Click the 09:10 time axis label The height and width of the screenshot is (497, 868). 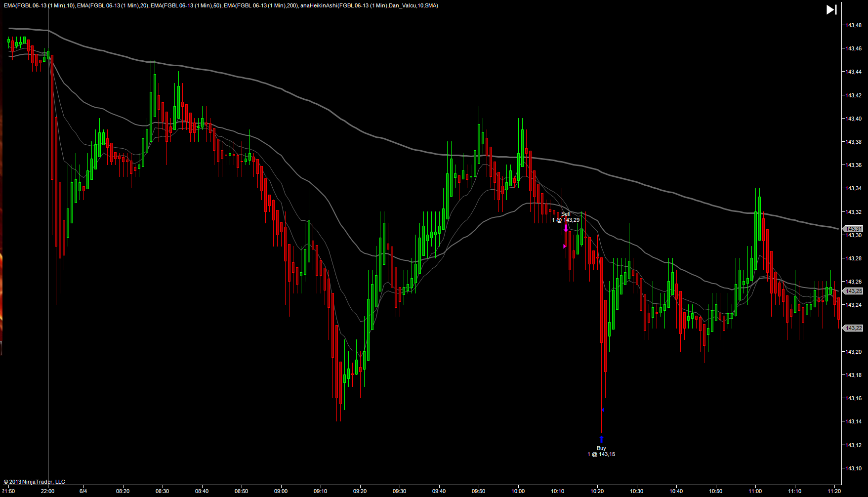[x=321, y=491]
